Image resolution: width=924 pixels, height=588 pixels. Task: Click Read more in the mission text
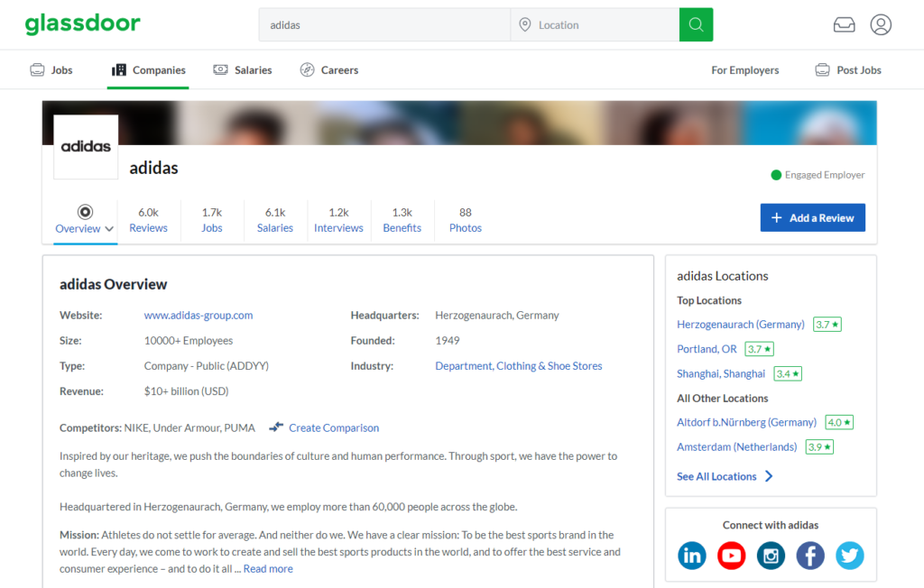click(x=268, y=568)
